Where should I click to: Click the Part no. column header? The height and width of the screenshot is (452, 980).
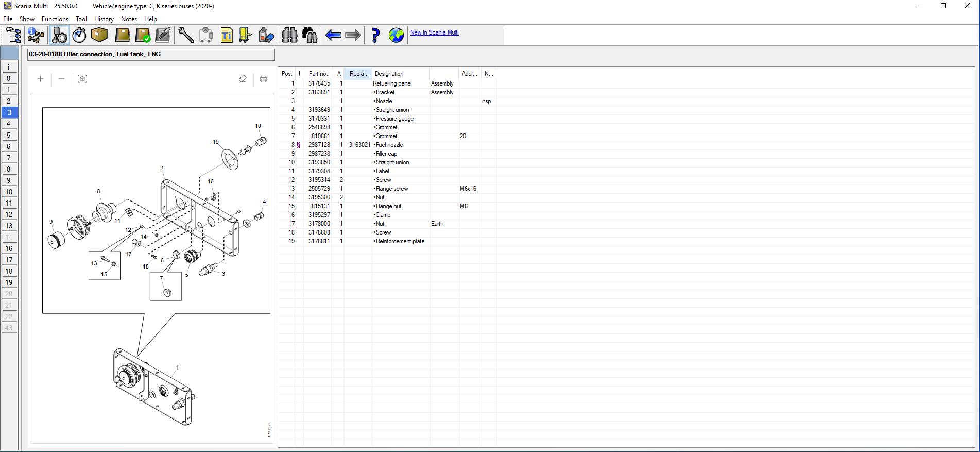[318, 74]
